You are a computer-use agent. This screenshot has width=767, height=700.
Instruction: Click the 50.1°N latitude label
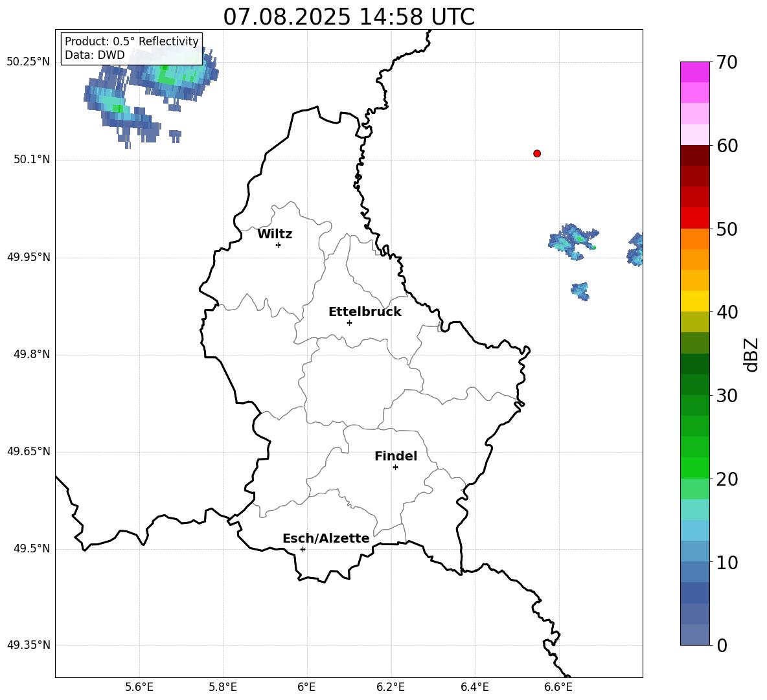point(32,159)
